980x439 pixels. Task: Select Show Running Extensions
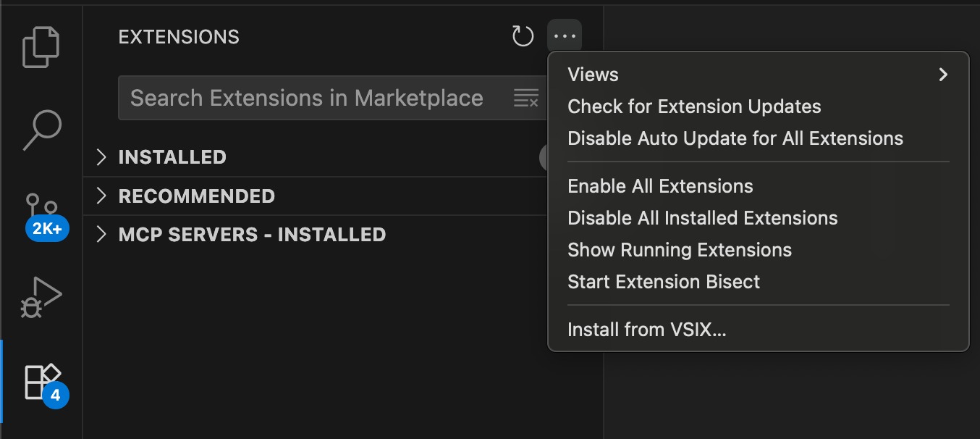click(x=680, y=250)
